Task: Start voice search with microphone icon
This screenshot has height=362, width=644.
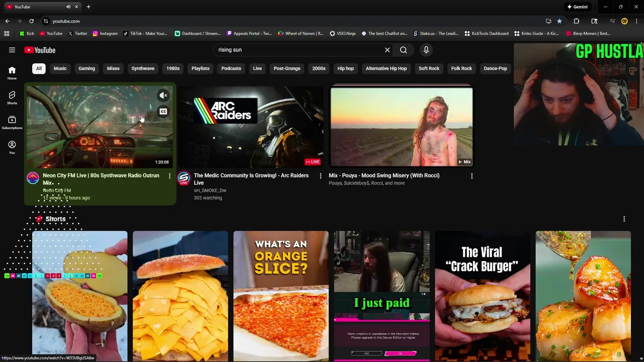Action: [426, 50]
